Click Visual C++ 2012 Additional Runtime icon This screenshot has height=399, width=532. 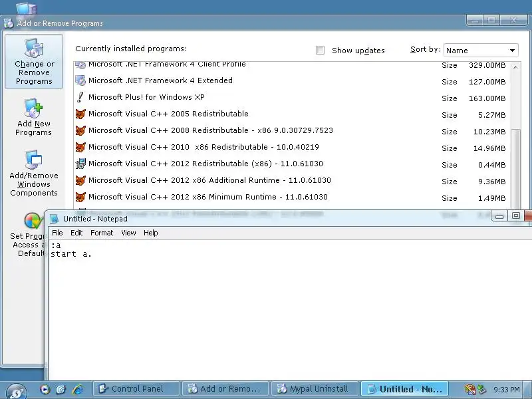click(x=80, y=180)
